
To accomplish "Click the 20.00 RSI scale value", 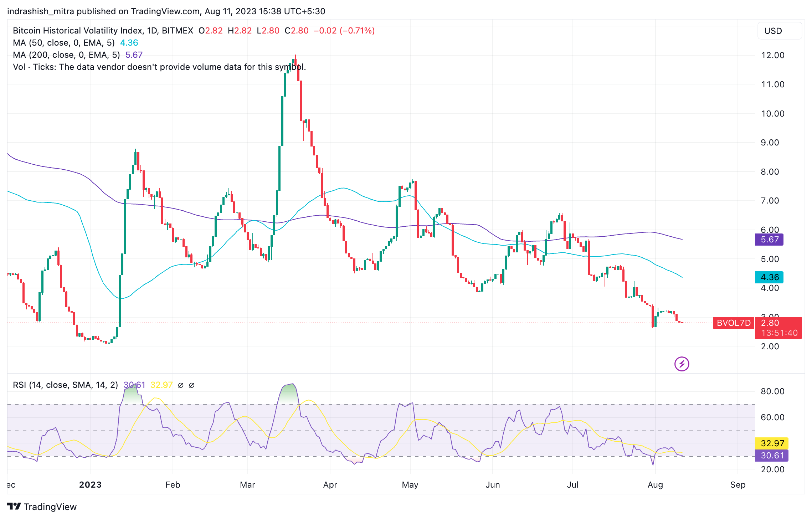I will tap(772, 469).
